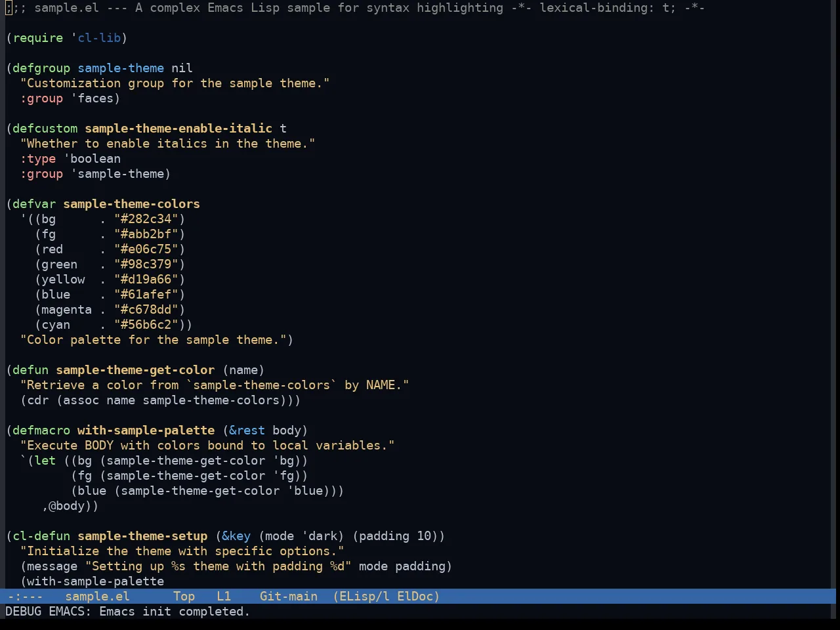Click the defgroup keyword

pyautogui.click(x=41, y=68)
